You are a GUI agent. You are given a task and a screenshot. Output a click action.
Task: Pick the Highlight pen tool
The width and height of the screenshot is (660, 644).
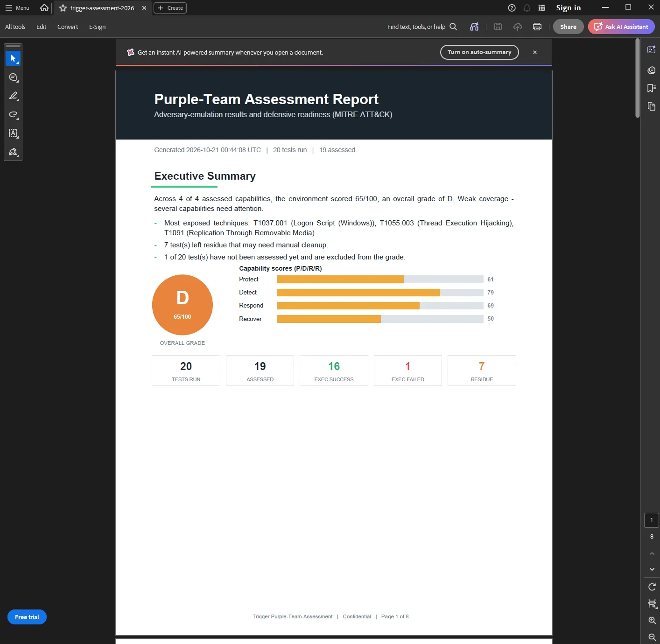(x=13, y=96)
